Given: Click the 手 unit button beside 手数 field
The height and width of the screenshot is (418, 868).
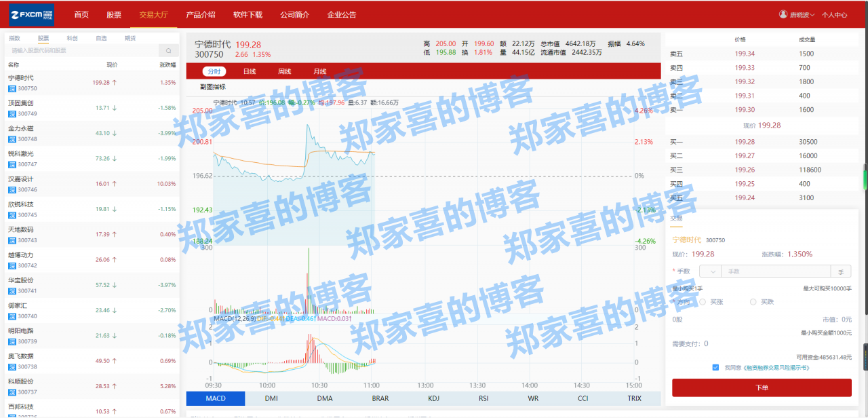Looking at the screenshot, I should coord(840,271).
